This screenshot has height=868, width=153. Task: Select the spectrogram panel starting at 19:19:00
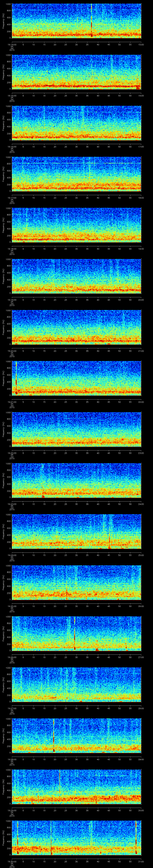click(x=77, y=276)
